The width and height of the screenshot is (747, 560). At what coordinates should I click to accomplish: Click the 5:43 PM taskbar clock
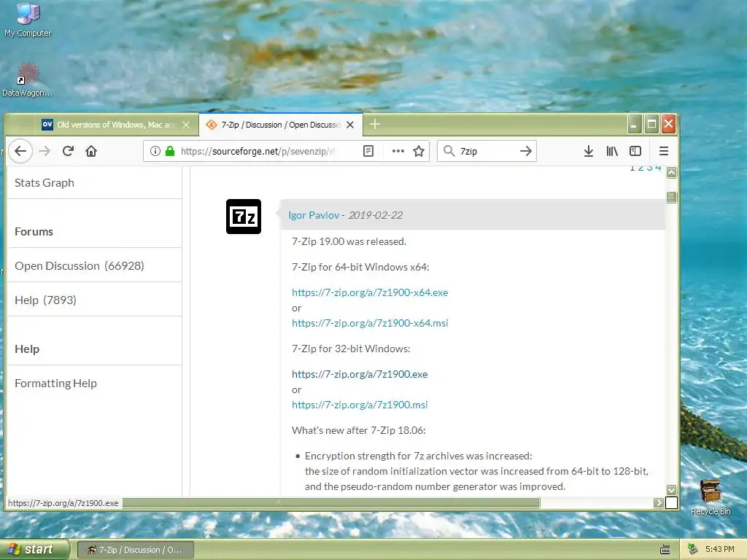point(719,549)
